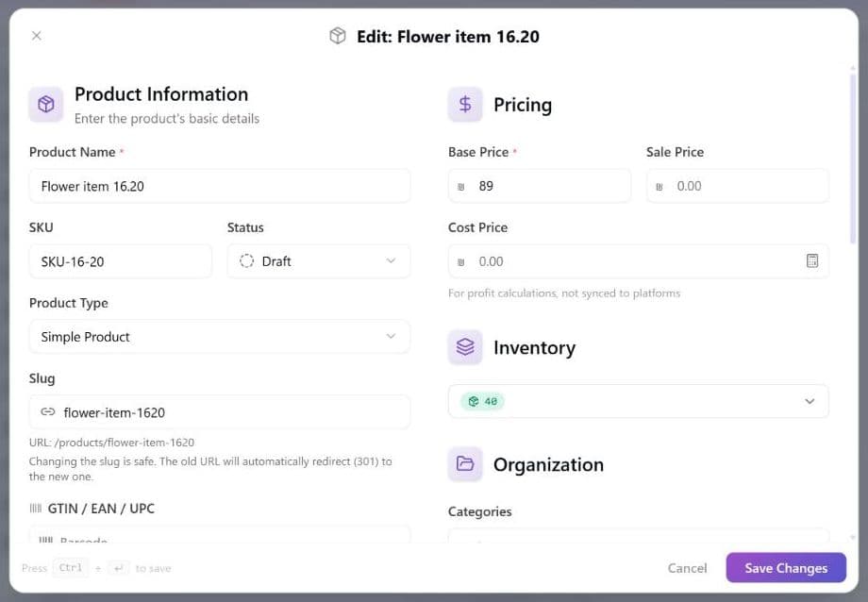Click the Categories label
The width and height of the screenshot is (868, 602).
point(479,511)
